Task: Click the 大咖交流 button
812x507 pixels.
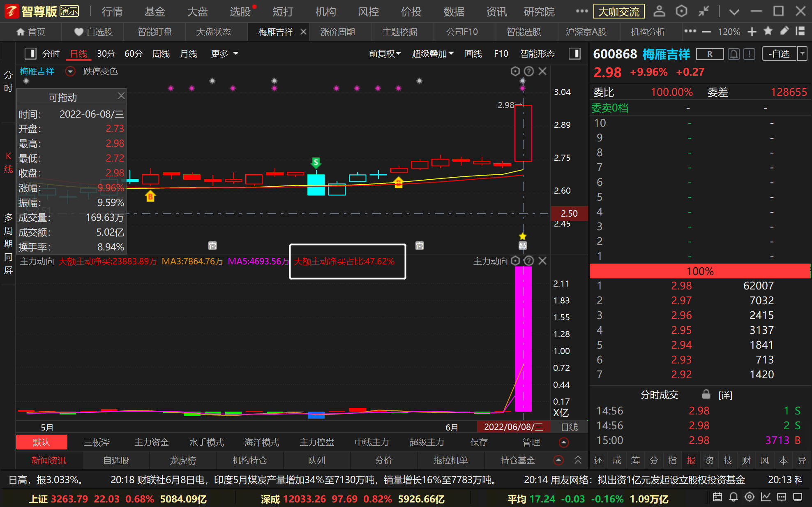Action: [619, 12]
